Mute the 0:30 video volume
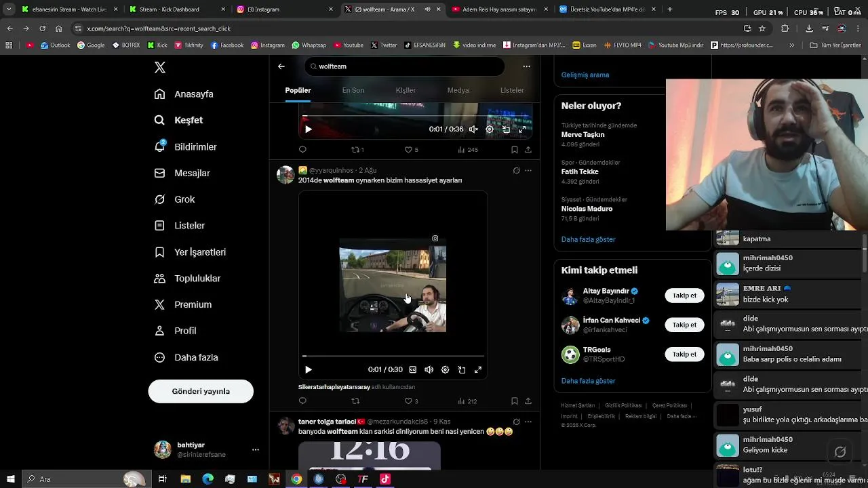This screenshot has width=868, height=488. 429,370
